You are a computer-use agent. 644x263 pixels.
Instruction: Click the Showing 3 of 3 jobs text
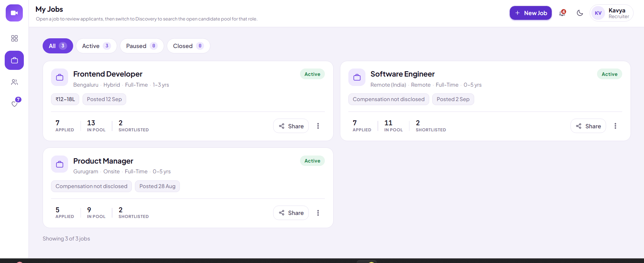coord(66,239)
